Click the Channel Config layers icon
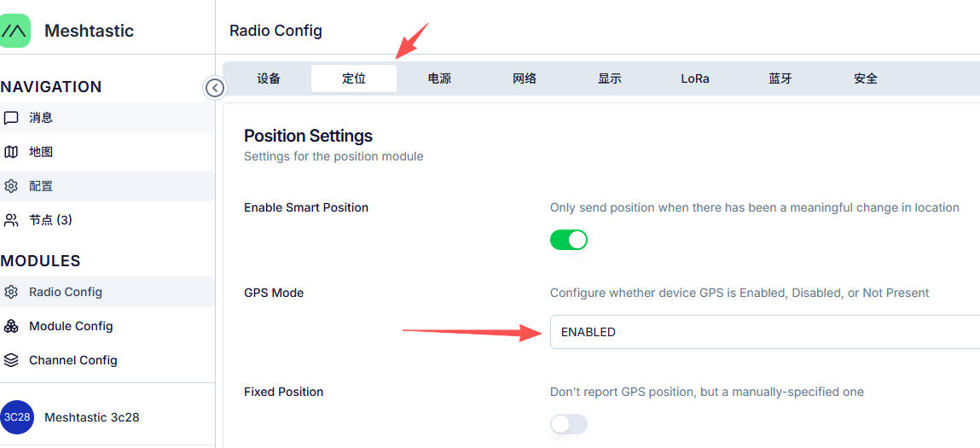The height and width of the screenshot is (448, 980). tap(11, 360)
